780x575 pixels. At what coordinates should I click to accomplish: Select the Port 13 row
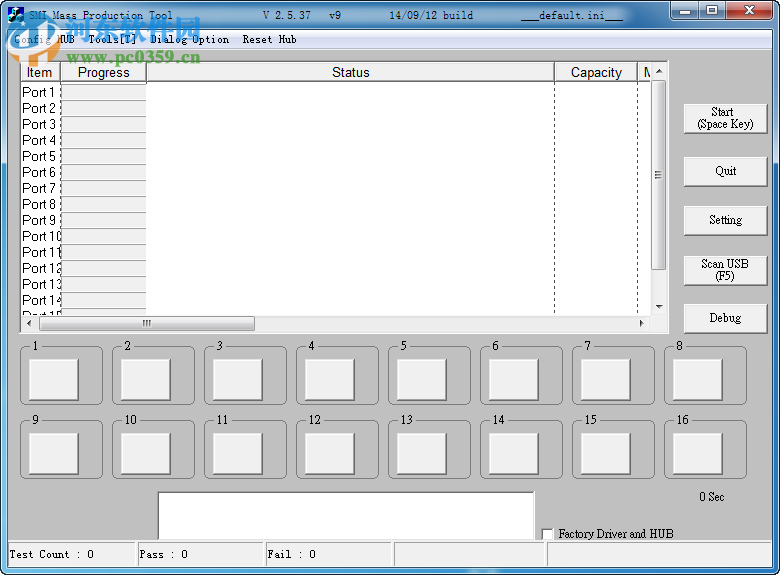click(336, 284)
